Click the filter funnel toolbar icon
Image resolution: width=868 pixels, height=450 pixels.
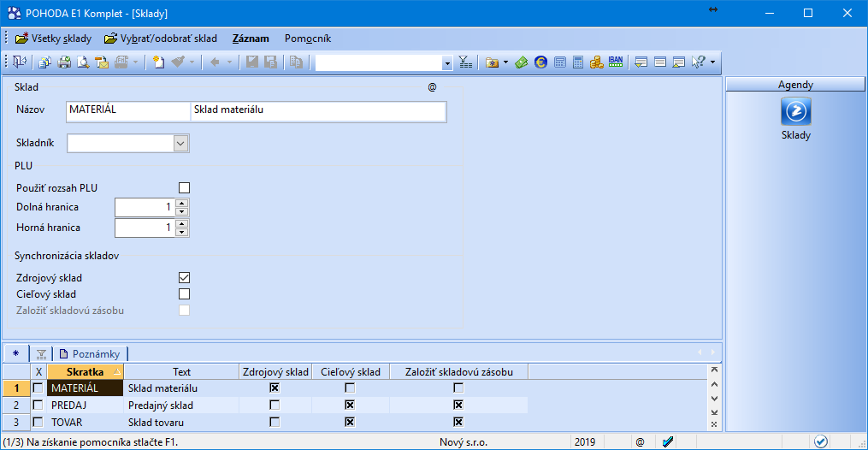[464, 62]
